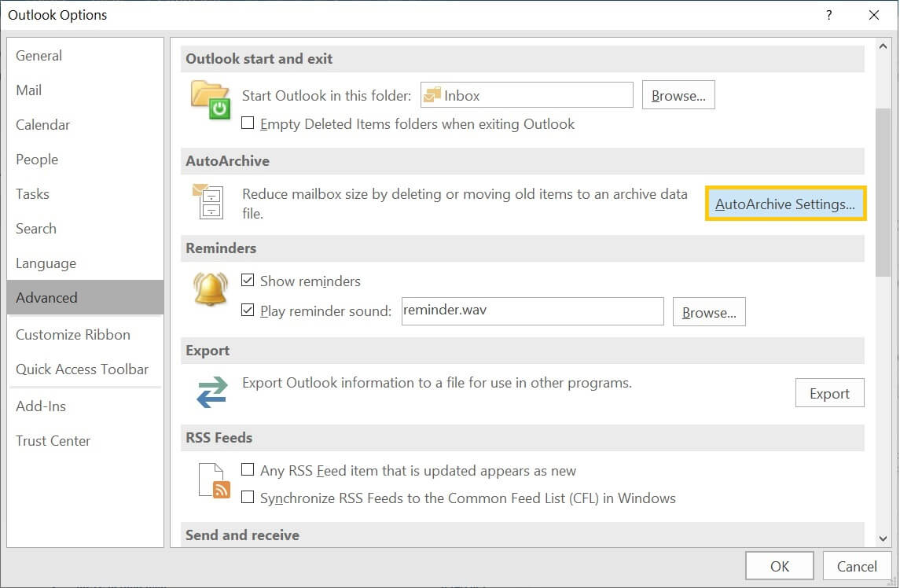Switch to the Mail options category

click(86, 90)
